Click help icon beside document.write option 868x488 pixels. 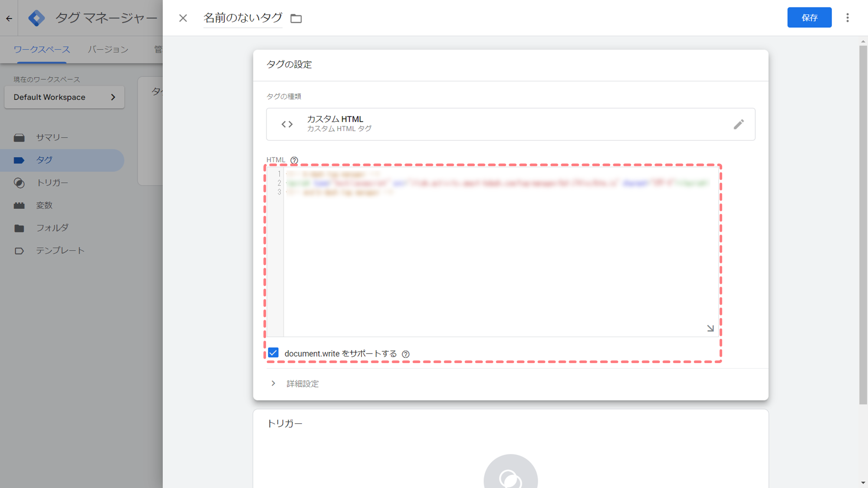pyautogui.click(x=406, y=354)
